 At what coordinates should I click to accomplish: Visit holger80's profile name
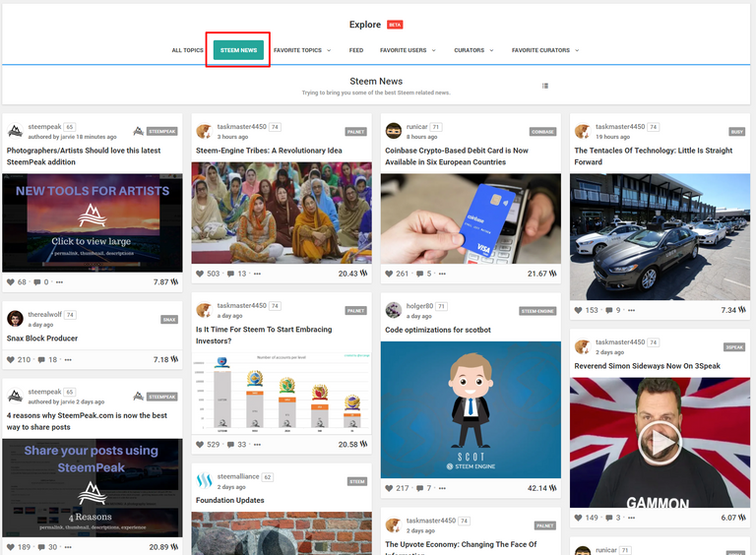[419, 305]
